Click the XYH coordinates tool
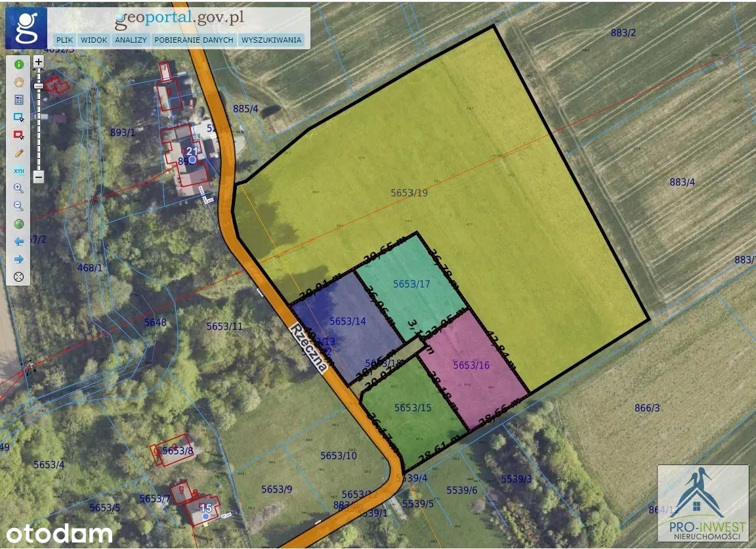 click(18, 171)
